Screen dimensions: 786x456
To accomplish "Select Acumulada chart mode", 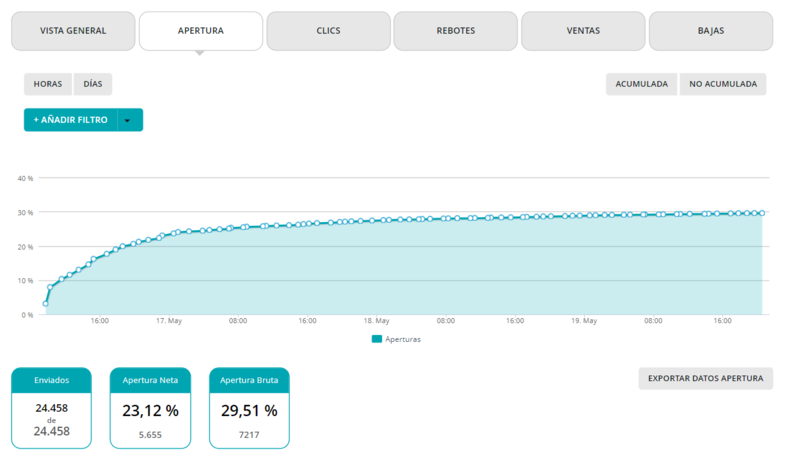I will [642, 84].
